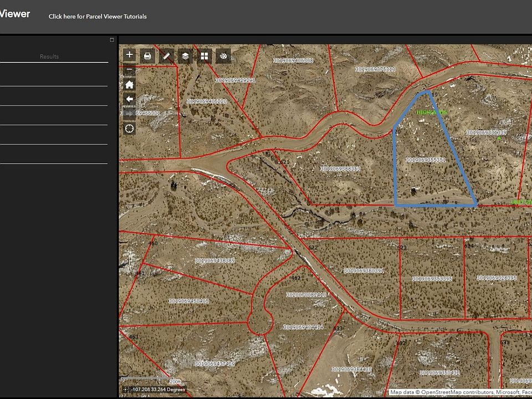
Task: Select parcel label 3019069388353
Action: (x=340, y=168)
